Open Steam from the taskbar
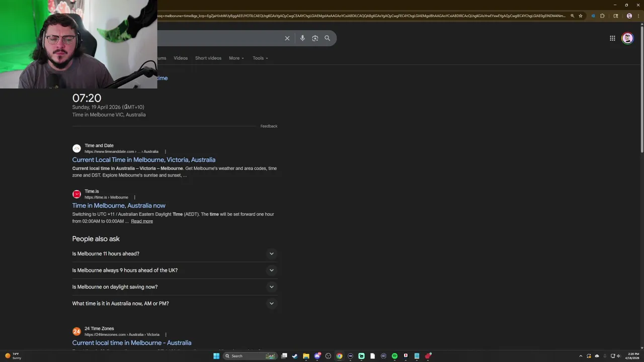The height and width of the screenshot is (362, 644). pos(295,356)
